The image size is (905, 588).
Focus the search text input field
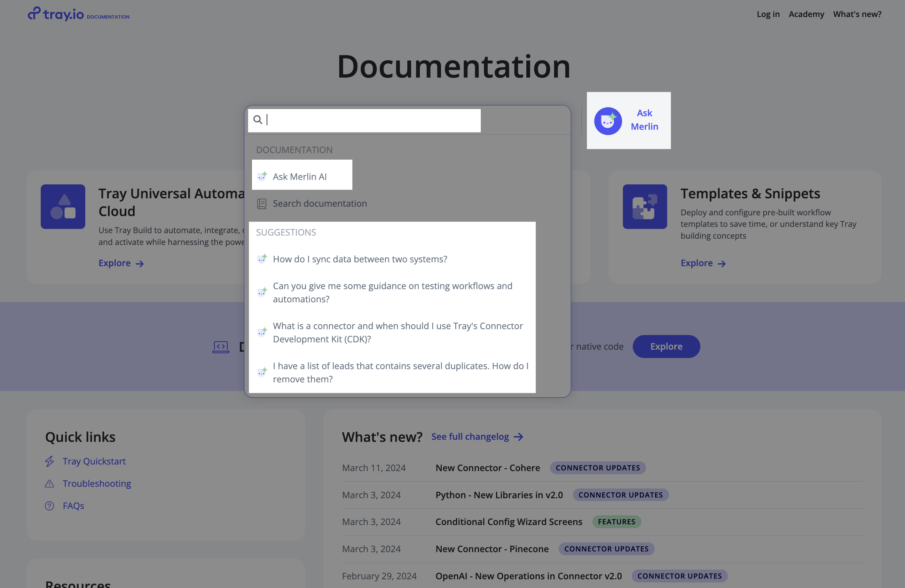(x=364, y=120)
